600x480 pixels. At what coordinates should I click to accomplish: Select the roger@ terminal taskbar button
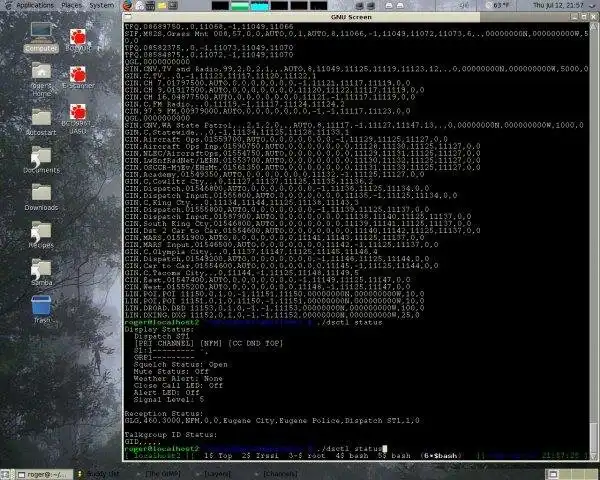pos(44,475)
